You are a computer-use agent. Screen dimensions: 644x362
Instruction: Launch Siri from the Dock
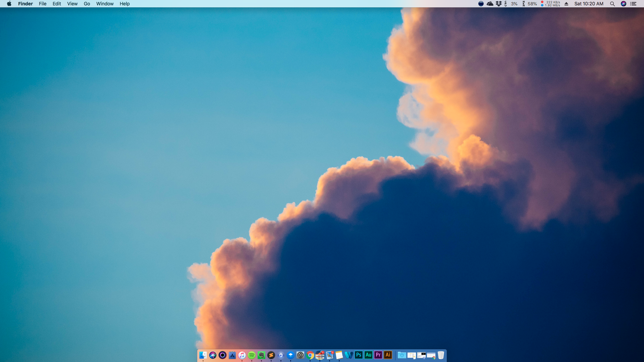(213, 355)
